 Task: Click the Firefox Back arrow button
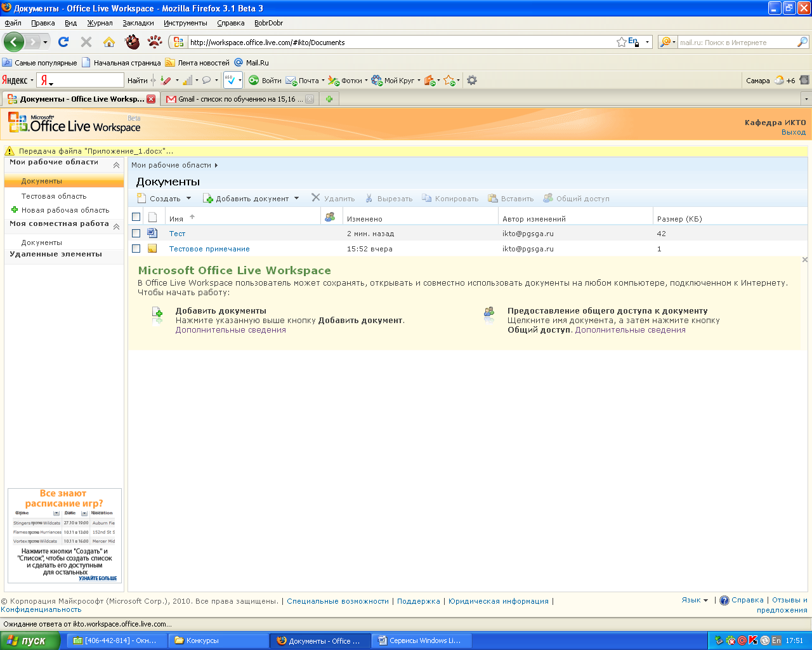pos(13,42)
